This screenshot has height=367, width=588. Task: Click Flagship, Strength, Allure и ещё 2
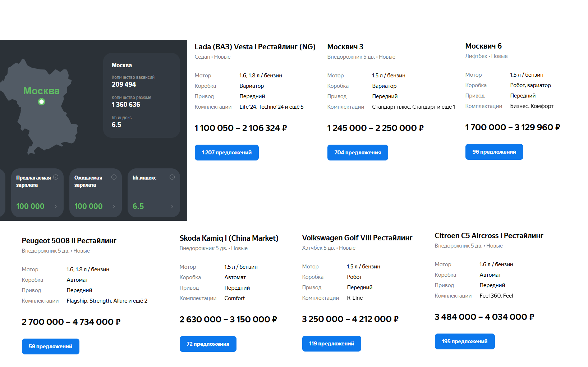(107, 301)
